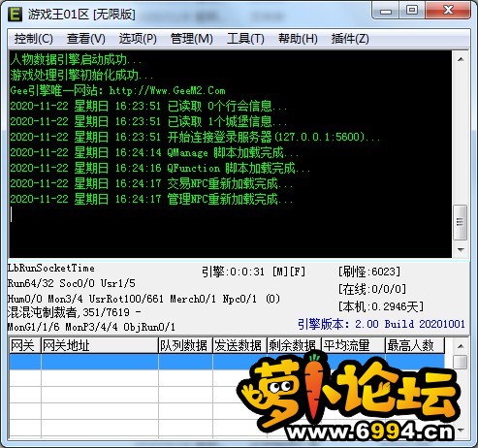Open the 工具(T) menu
The height and width of the screenshot is (448, 478).
[x=245, y=39]
